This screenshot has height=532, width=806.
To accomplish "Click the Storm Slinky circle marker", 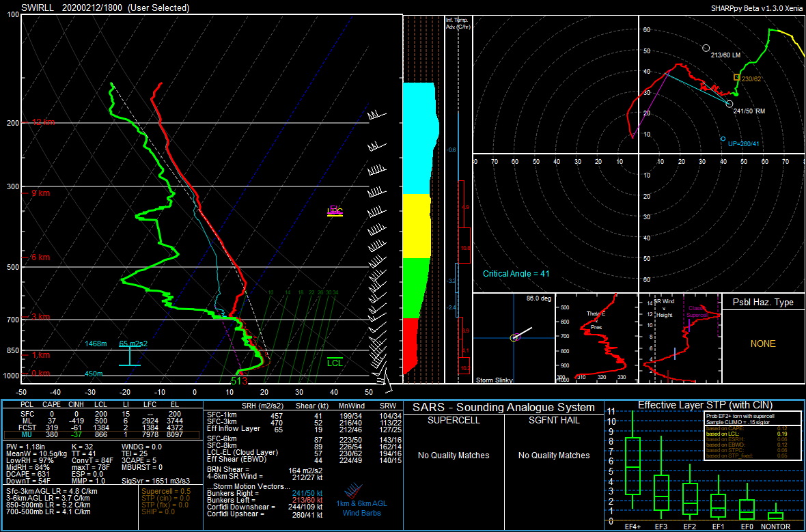I will coord(514,337).
